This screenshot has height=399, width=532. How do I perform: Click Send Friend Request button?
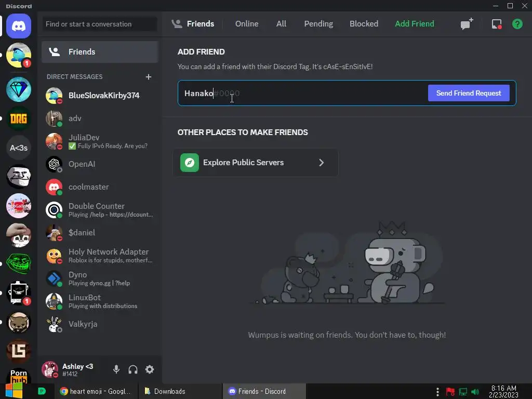point(469,93)
